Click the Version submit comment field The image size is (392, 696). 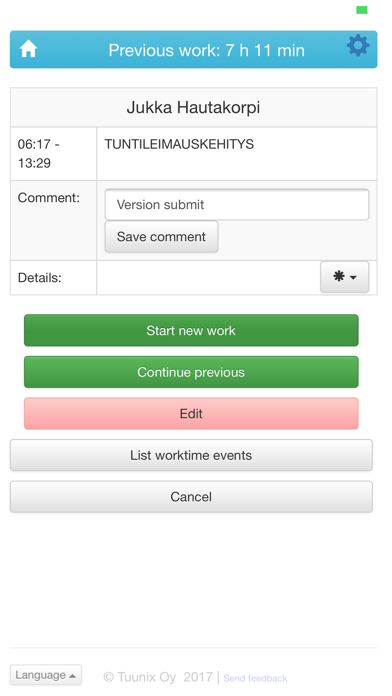(x=237, y=205)
